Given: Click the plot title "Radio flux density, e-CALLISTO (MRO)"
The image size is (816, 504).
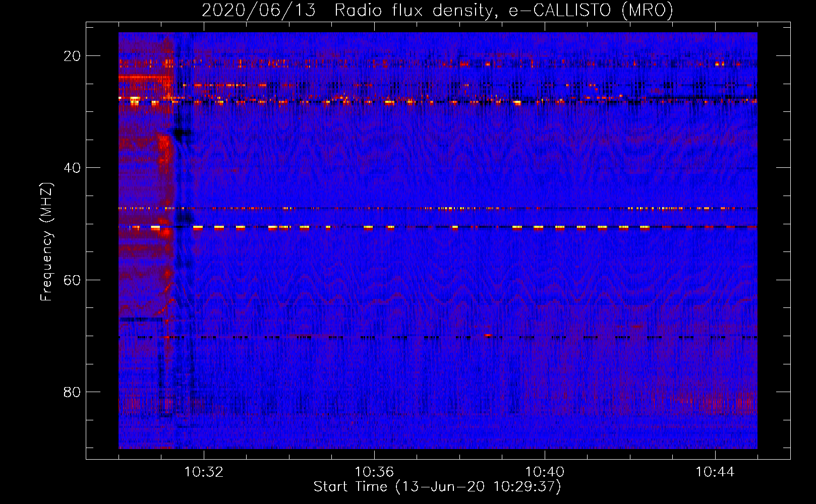Looking at the screenshot, I should pos(504,10).
